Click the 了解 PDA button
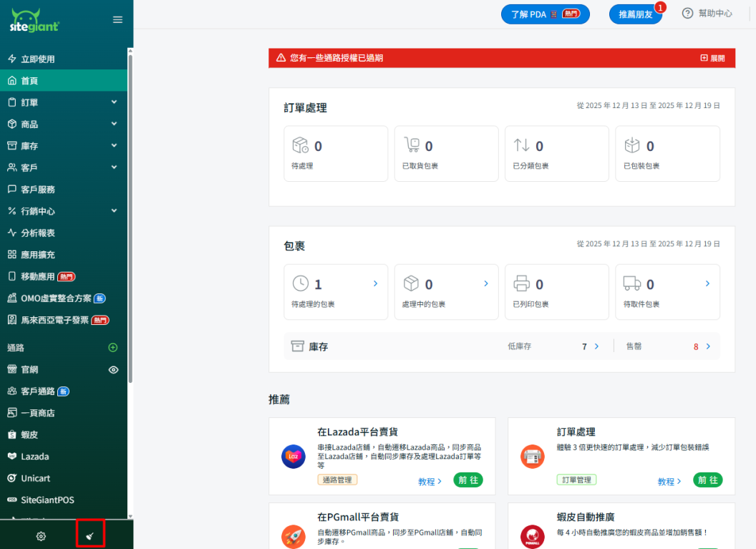The width and height of the screenshot is (756, 549). coord(545,14)
